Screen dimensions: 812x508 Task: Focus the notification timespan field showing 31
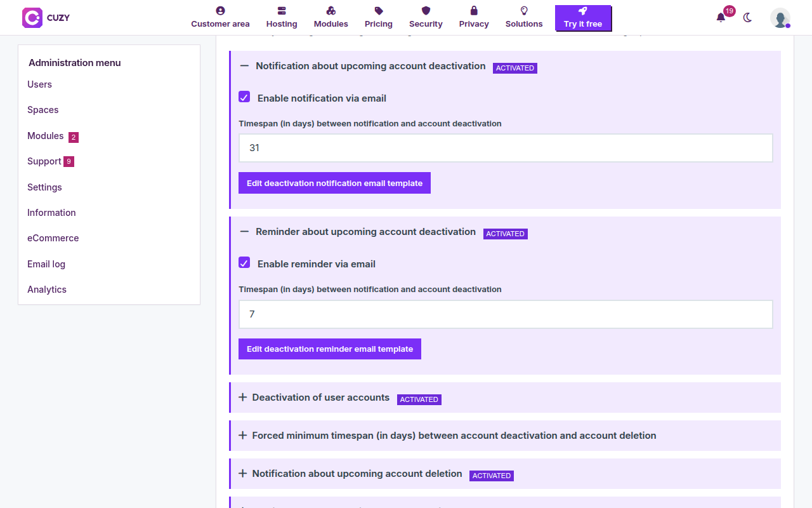coord(506,148)
